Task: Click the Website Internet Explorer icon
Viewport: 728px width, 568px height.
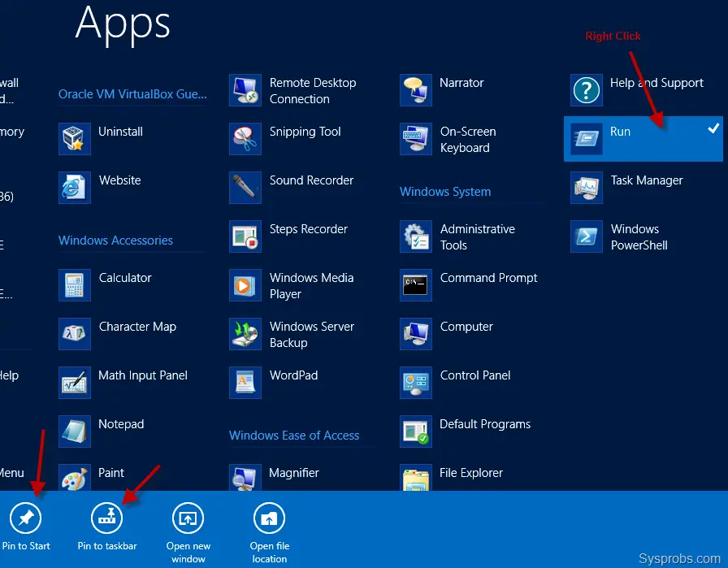Action: (74, 188)
